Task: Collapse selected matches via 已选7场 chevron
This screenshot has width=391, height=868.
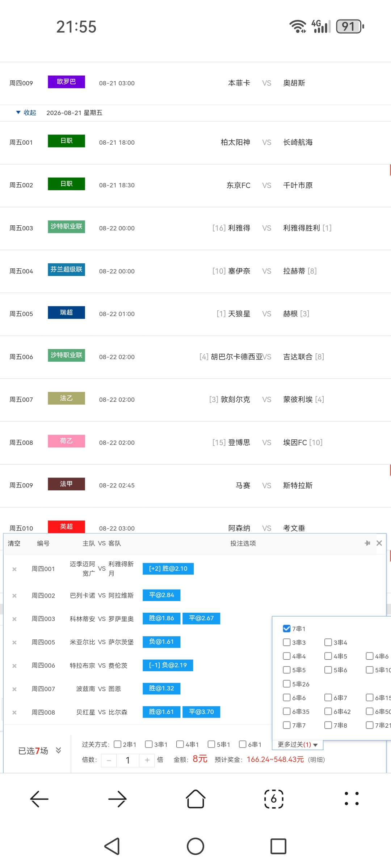Action: tap(58, 750)
